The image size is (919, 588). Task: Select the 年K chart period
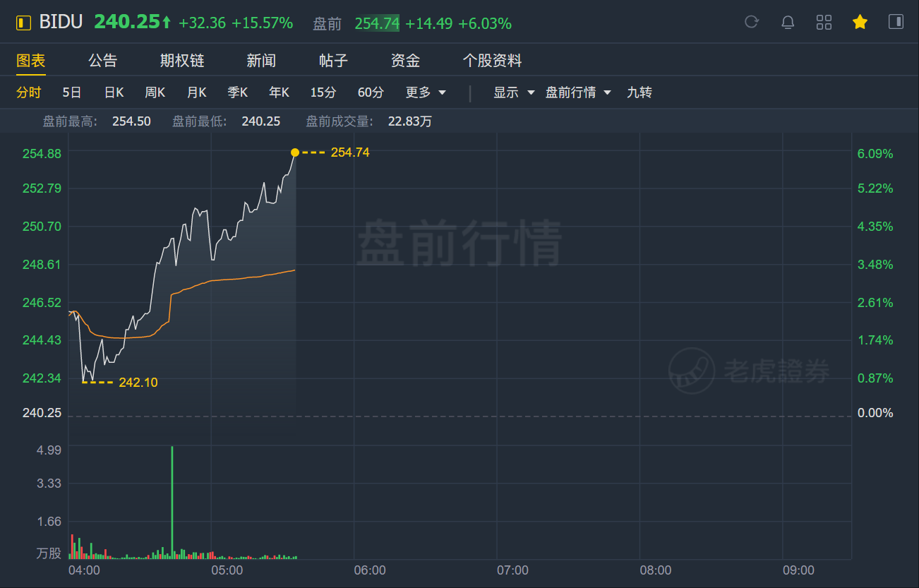point(280,92)
